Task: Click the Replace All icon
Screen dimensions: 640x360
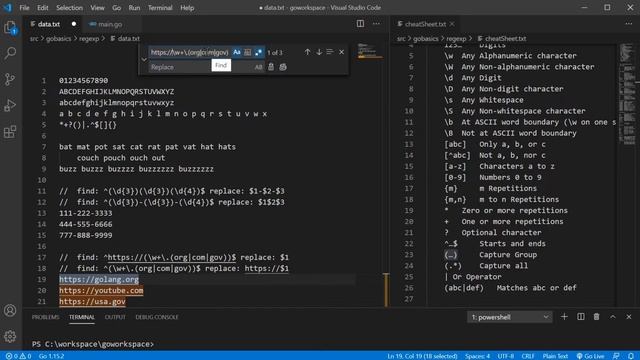Action: pyautogui.click(x=283, y=67)
